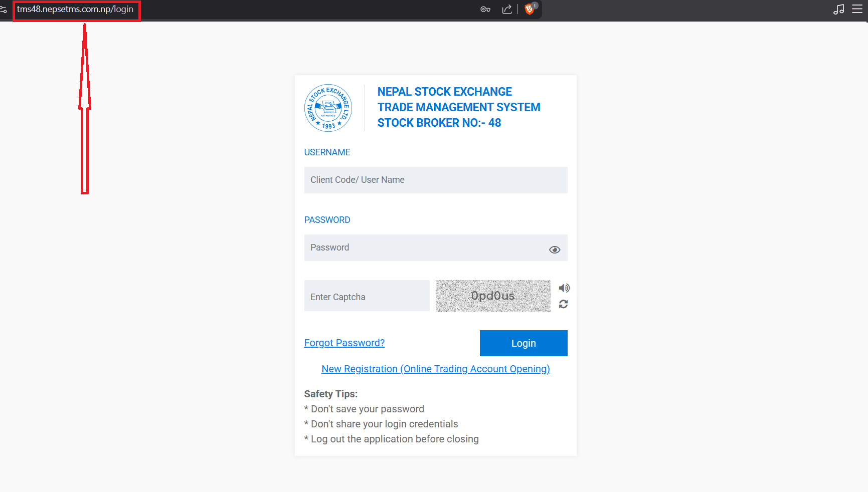Viewport: 868px width, 492px height.
Task: Click the Forgot Password? link
Action: [x=344, y=343]
